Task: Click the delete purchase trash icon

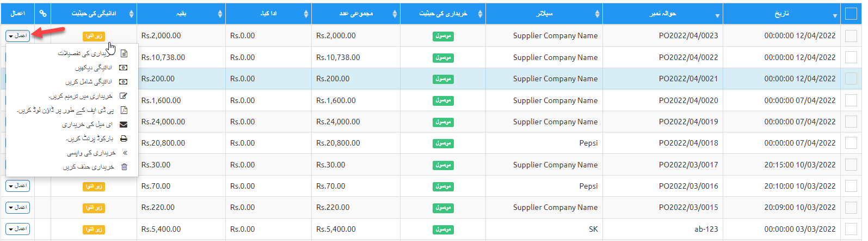Action: tap(124, 167)
